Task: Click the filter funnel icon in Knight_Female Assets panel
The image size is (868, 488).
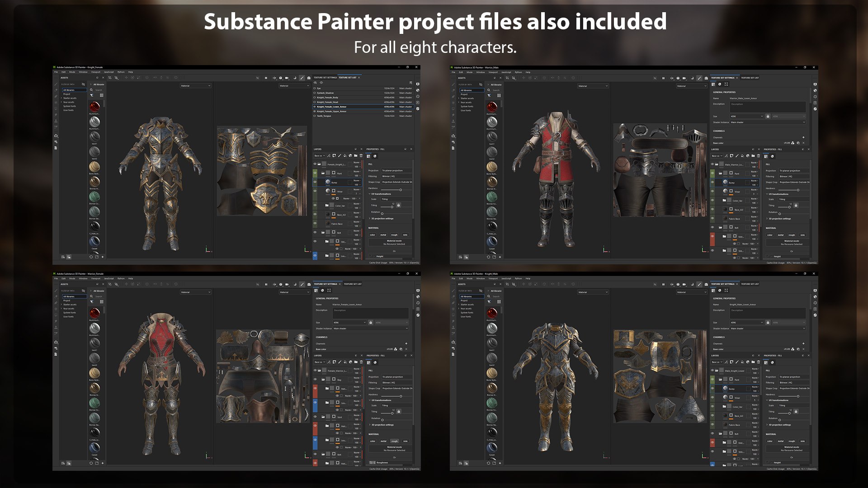Action: [x=92, y=95]
